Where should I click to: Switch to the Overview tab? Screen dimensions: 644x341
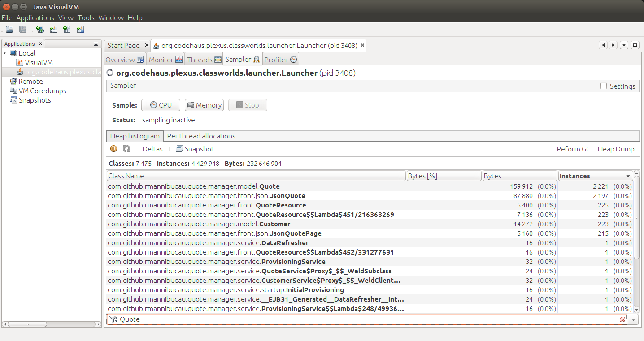tap(125, 60)
